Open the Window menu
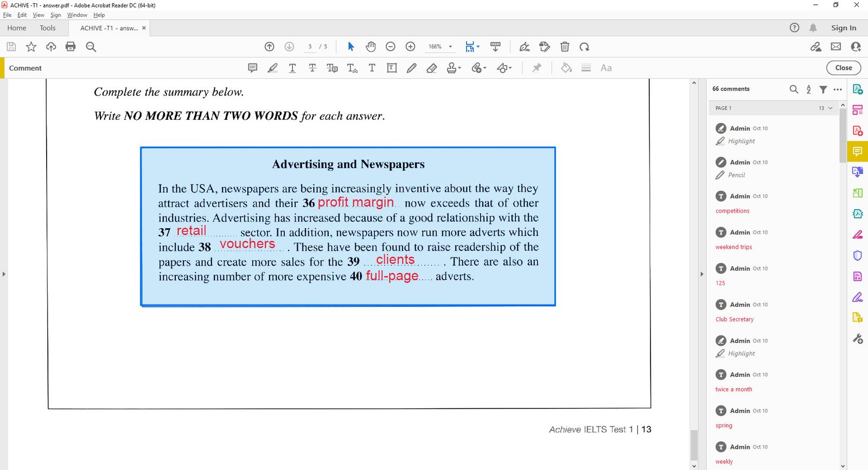 (77, 15)
